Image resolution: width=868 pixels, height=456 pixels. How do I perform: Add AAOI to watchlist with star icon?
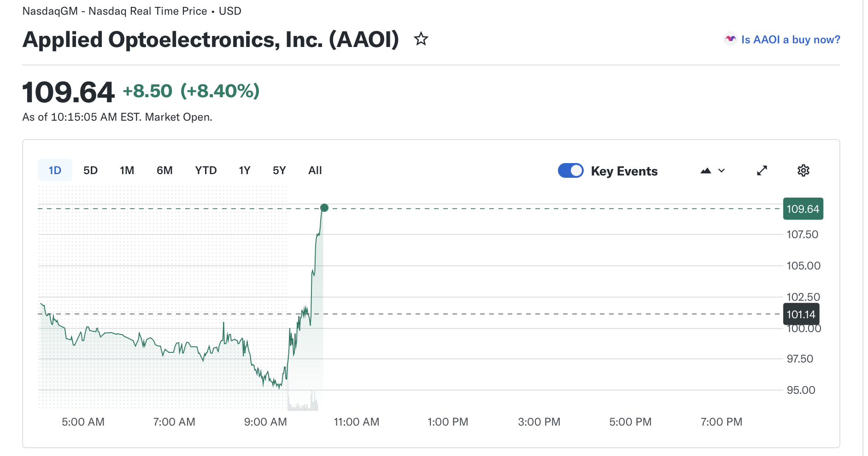pyautogui.click(x=421, y=39)
